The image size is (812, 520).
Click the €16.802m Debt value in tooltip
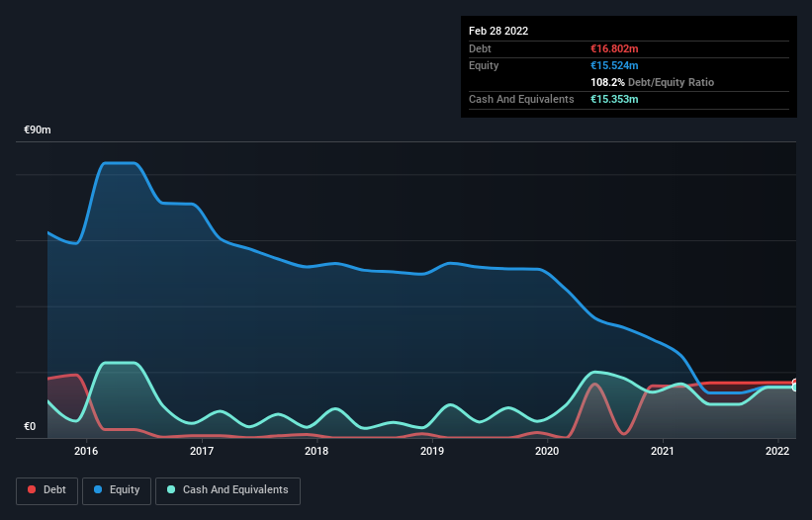(614, 48)
